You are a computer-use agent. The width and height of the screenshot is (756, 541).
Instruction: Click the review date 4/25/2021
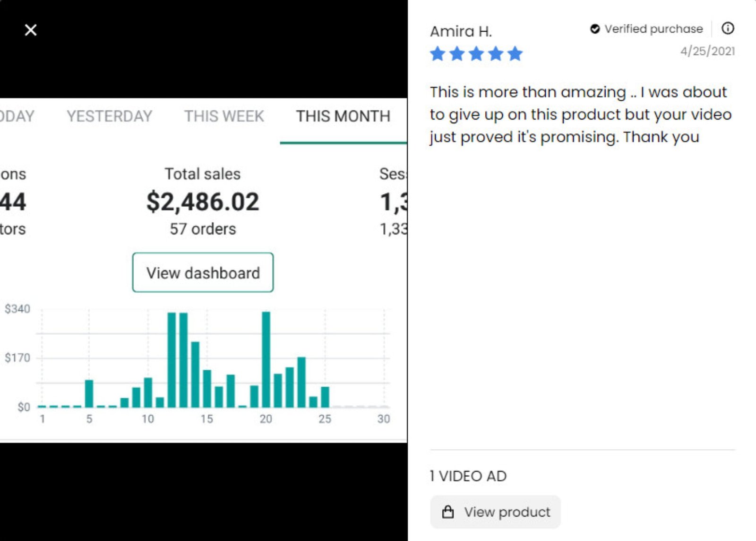pos(707,51)
